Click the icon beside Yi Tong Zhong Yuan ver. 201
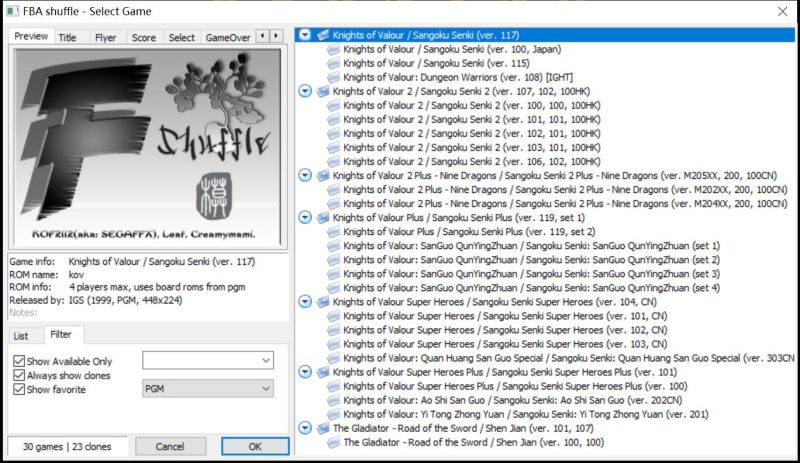Image resolution: width=800 pixels, height=463 pixels. pos(333,415)
